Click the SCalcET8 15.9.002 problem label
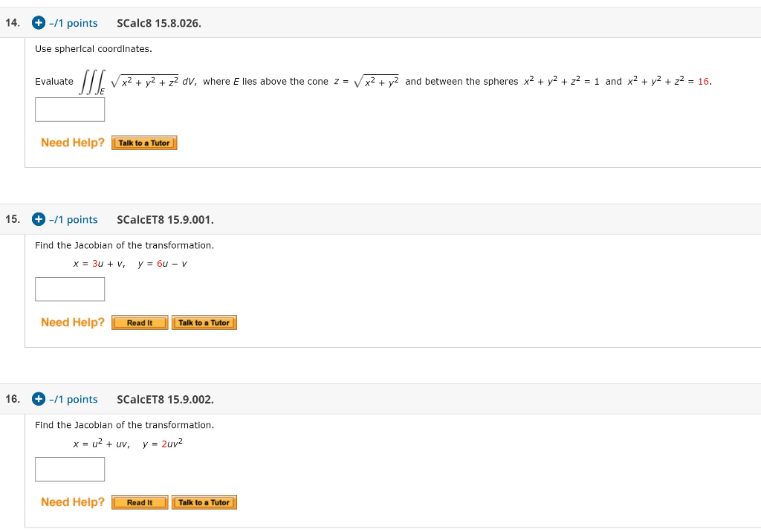The image size is (761, 532). [165, 399]
